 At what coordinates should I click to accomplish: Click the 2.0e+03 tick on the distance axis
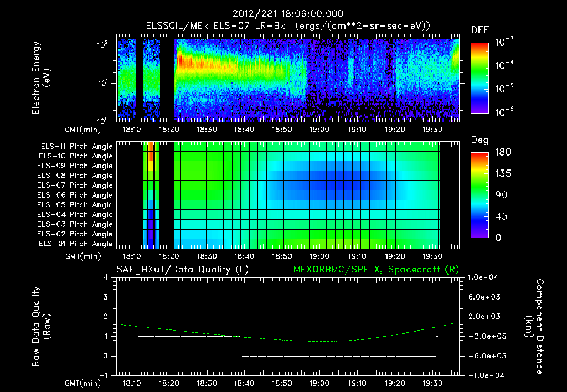click(484, 316)
